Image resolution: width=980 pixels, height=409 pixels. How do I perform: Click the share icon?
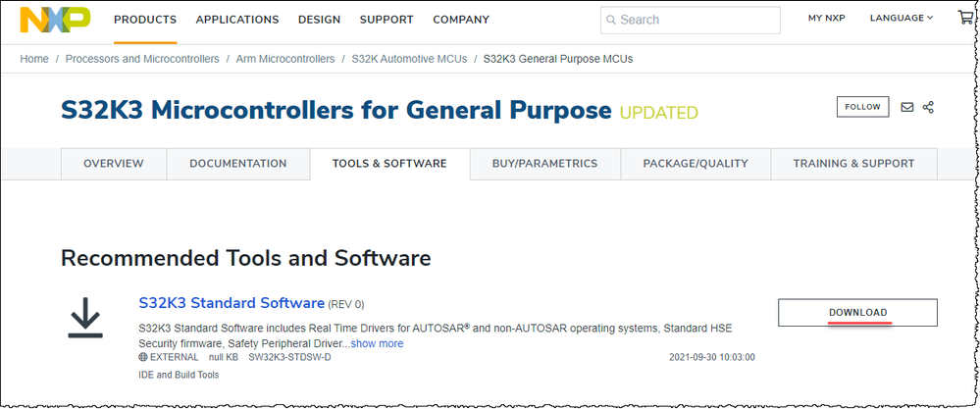(928, 107)
